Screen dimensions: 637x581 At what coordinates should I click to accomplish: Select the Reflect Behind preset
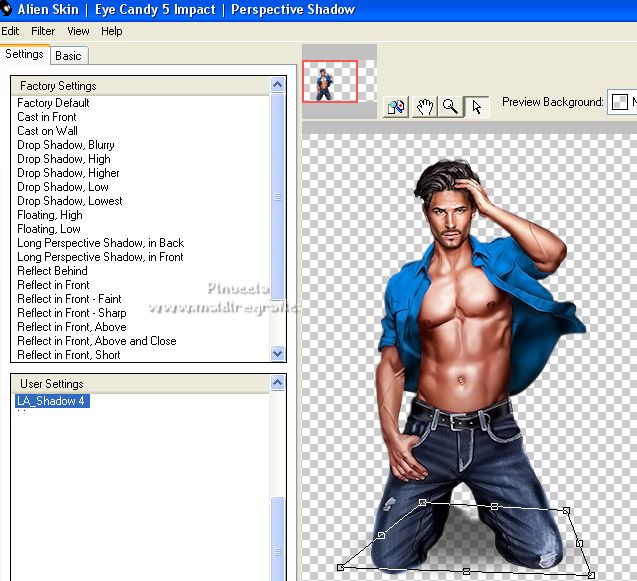pyautogui.click(x=52, y=271)
